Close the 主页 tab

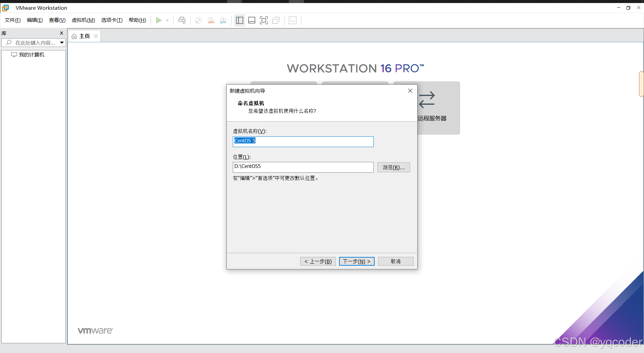click(96, 36)
